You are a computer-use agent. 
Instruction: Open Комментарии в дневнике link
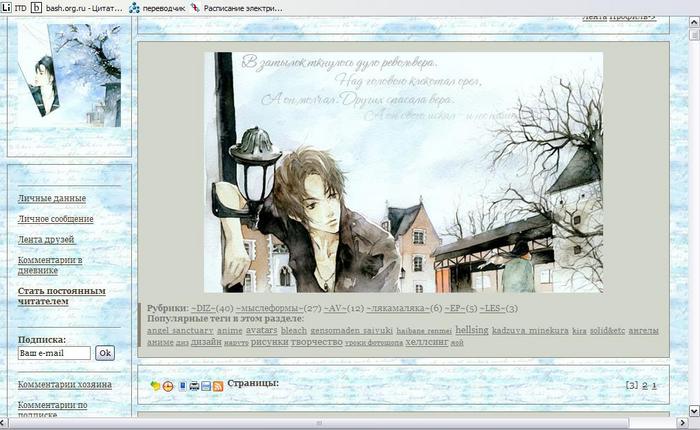[50, 265]
